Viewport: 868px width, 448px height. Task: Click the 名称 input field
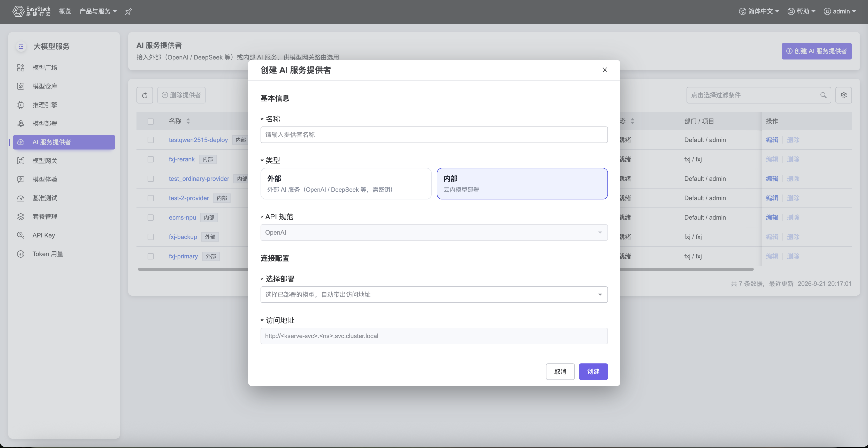[434, 135]
